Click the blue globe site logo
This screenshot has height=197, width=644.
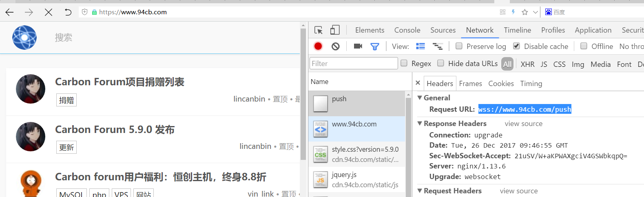[24, 38]
